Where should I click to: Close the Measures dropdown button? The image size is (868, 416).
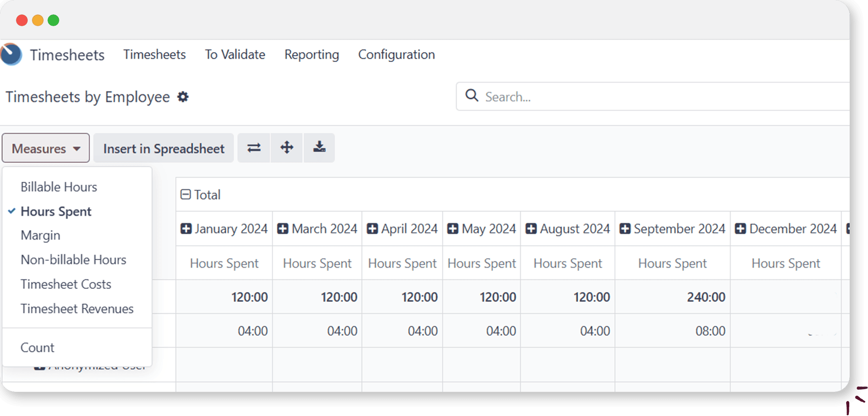[x=46, y=148]
